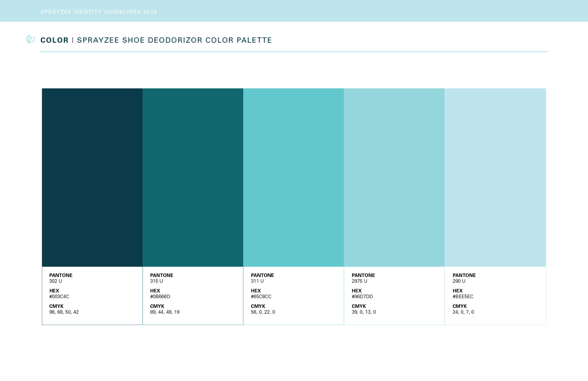
Task: Click the hex value #96D7DD
Action: pyautogui.click(x=362, y=297)
